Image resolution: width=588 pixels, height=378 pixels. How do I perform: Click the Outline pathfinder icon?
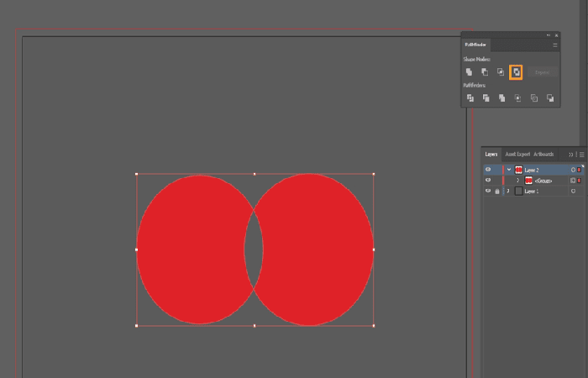[534, 98]
